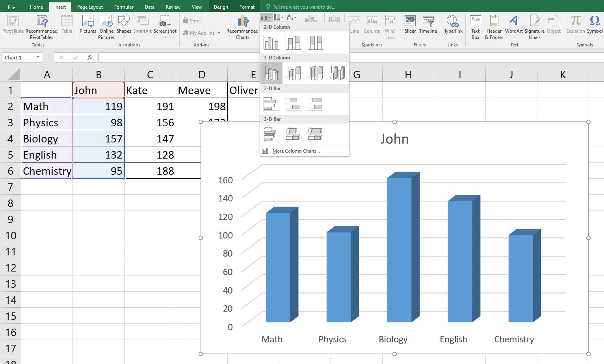Select the 3-D Stacked Column chart type

pyautogui.click(x=293, y=73)
